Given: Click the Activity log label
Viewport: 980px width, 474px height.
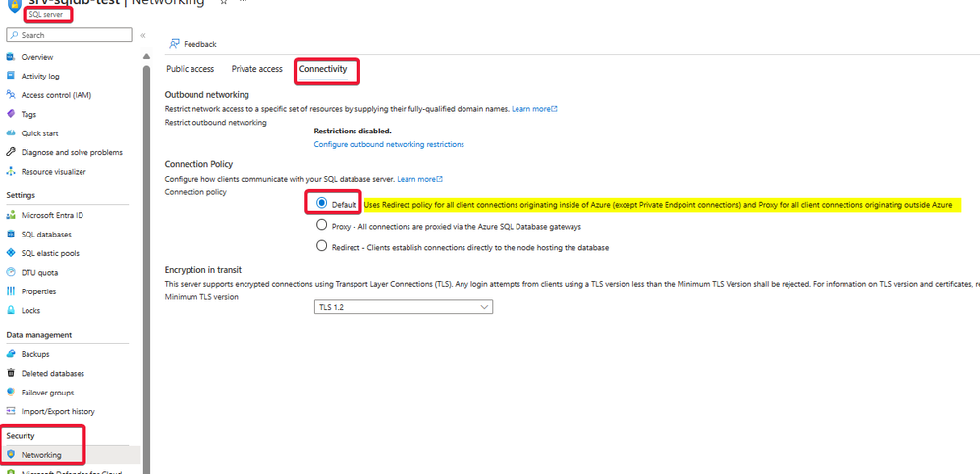Looking at the screenshot, I should click(40, 77).
